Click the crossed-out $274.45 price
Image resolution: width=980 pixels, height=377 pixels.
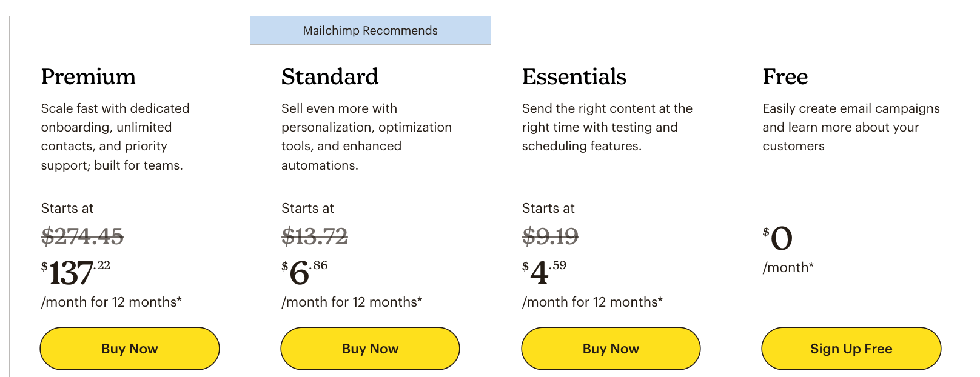click(x=82, y=236)
